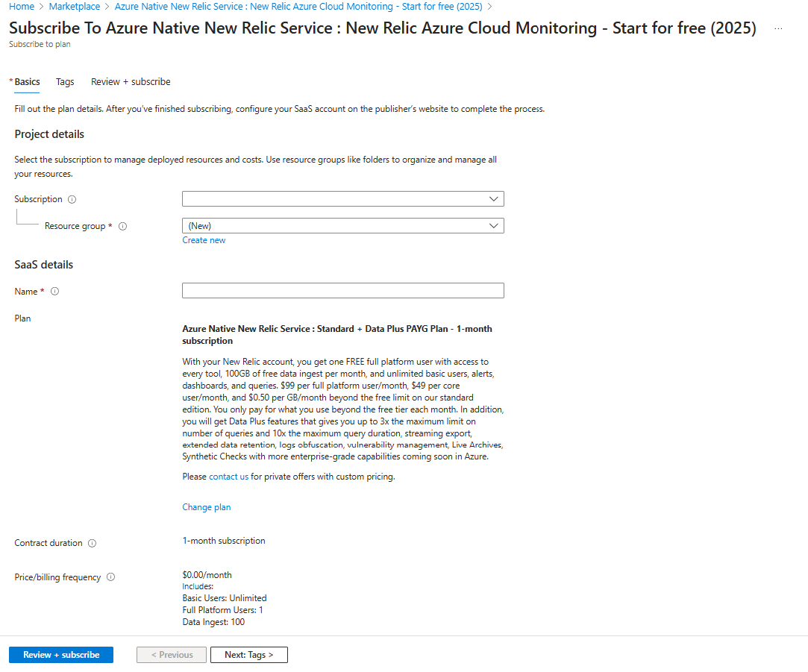The height and width of the screenshot is (672, 808).
Task: Click the blue Review + subscribe button
Action: tap(60, 654)
